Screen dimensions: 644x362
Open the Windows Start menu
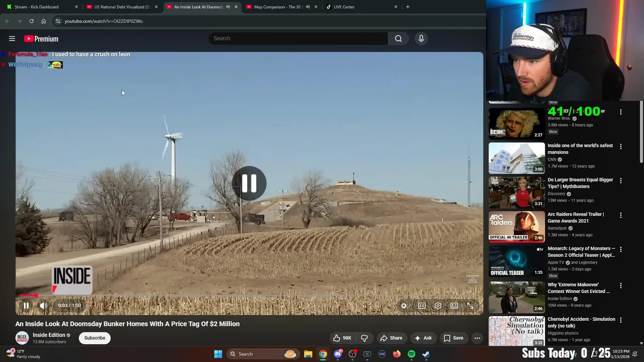(x=218, y=354)
